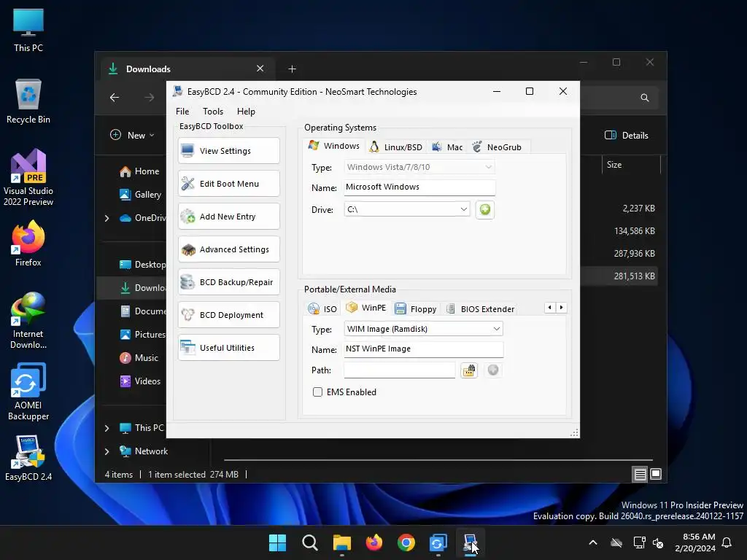Select the file row sized 281,513 KB
This screenshot has height=560, width=747.
coord(619,276)
